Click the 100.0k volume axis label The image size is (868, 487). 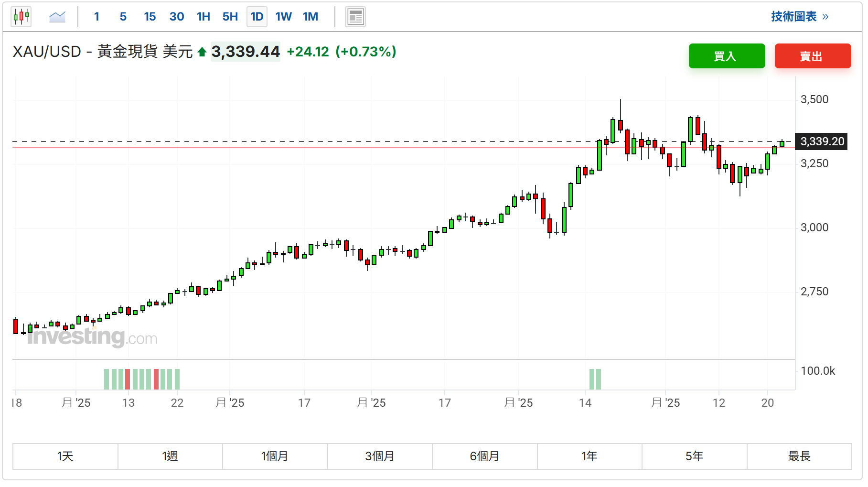point(818,371)
